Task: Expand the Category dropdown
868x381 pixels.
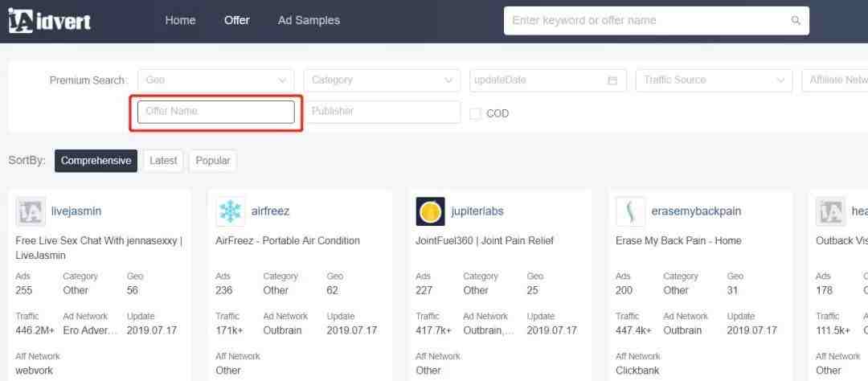Action: point(382,80)
